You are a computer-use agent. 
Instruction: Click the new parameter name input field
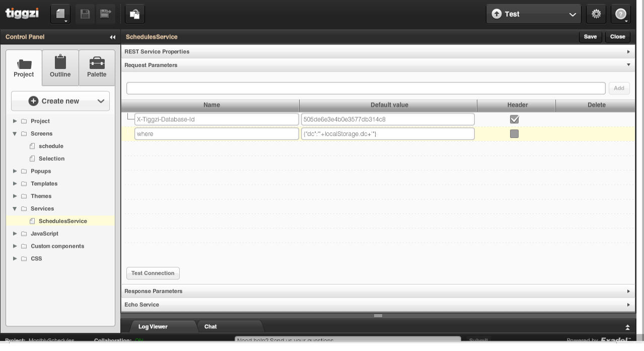point(366,88)
